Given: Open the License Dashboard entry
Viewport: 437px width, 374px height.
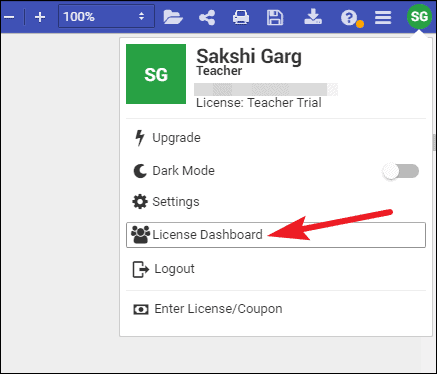Looking at the screenshot, I should click(276, 235).
